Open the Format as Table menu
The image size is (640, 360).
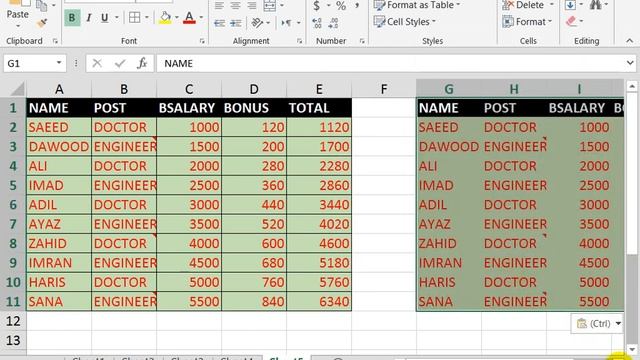point(417,5)
